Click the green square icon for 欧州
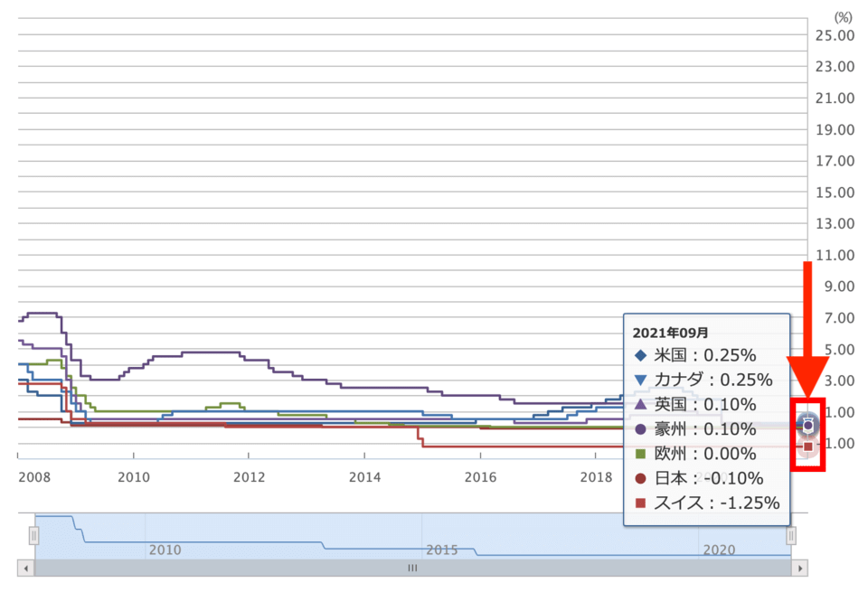The width and height of the screenshot is (868, 592). point(640,454)
